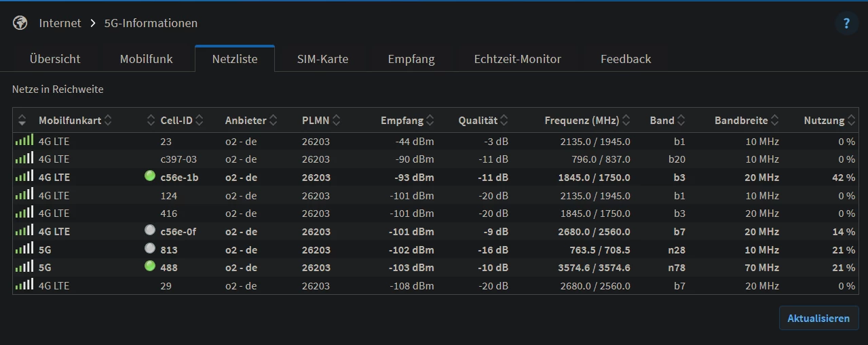
Task: Click the Aktualisieren button
Action: coord(818,318)
